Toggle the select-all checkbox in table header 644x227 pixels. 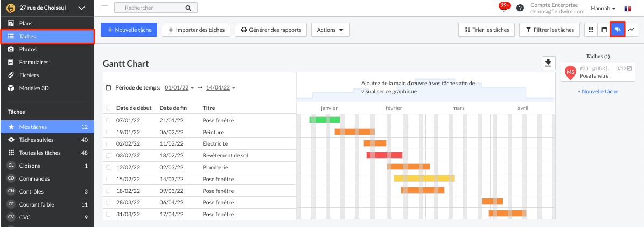[108, 108]
